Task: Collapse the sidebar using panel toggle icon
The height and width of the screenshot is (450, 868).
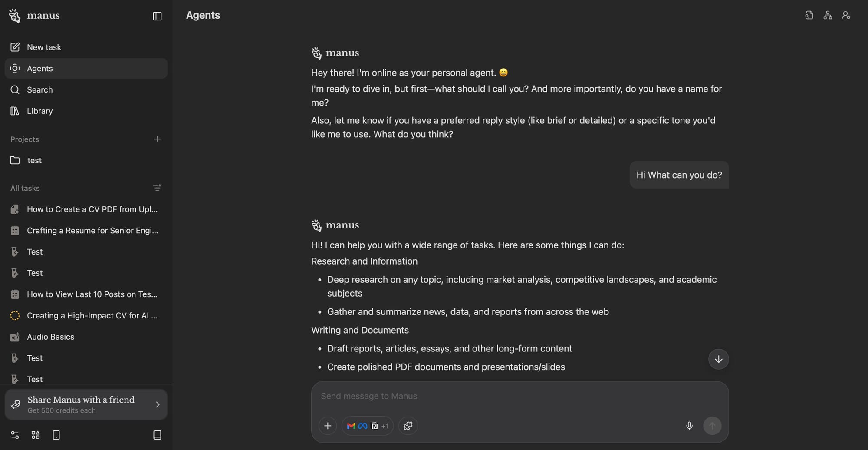Action: (x=157, y=16)
